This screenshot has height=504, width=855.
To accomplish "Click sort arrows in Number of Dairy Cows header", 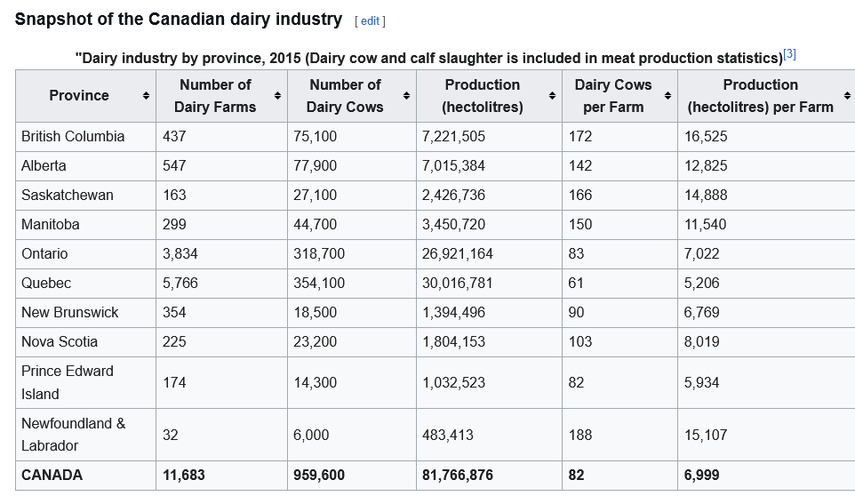I will click(x=407, y=96).
